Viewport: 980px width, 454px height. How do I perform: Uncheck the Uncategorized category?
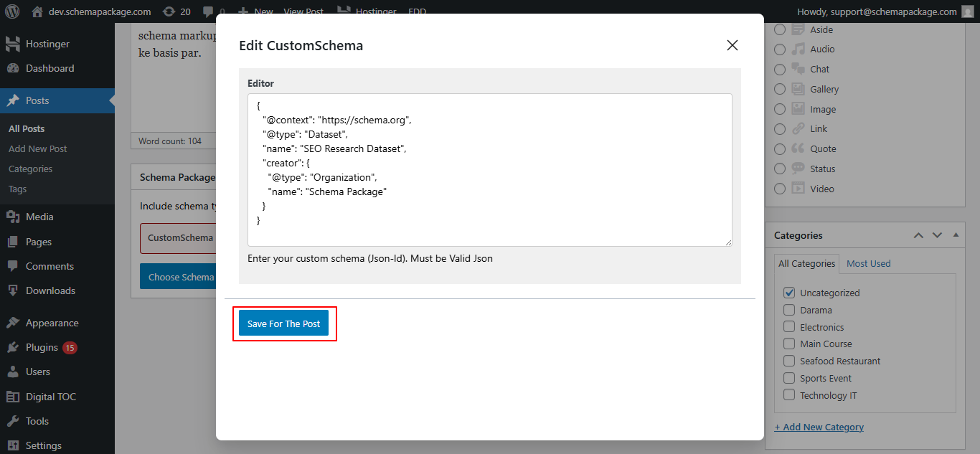click(x=789, y=293)
